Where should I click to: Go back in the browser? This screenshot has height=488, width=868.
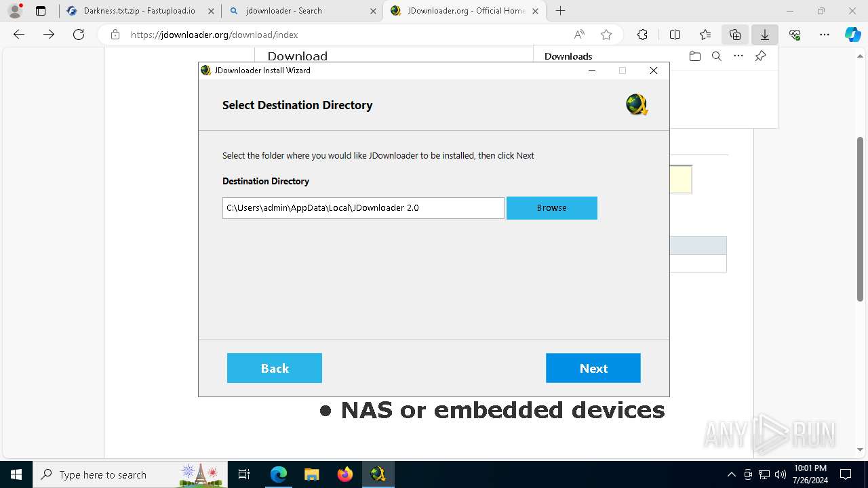(x=19, y=35)
